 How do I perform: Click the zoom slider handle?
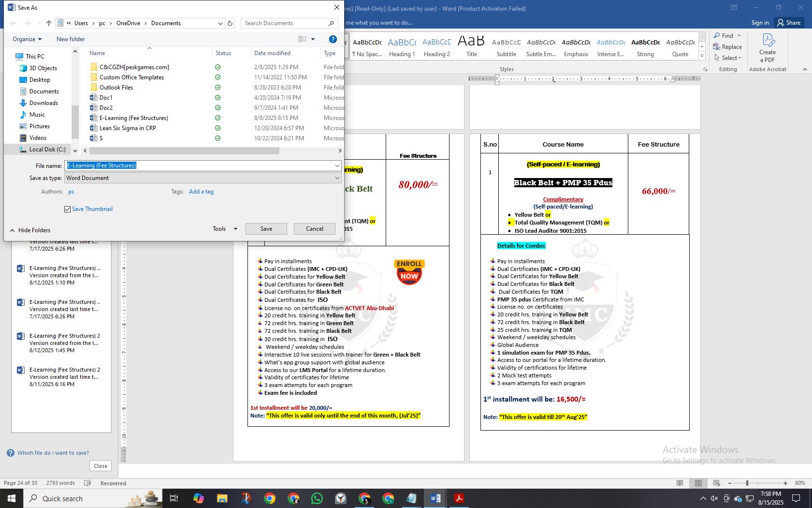747,483
